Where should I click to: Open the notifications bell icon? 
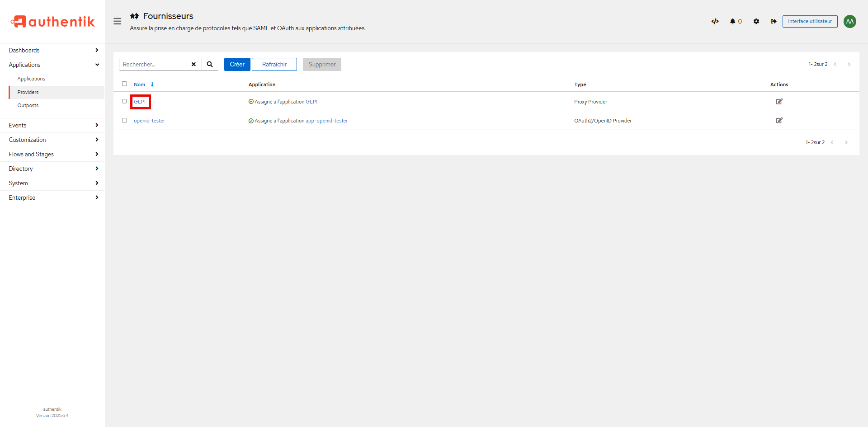pos(733,21)
